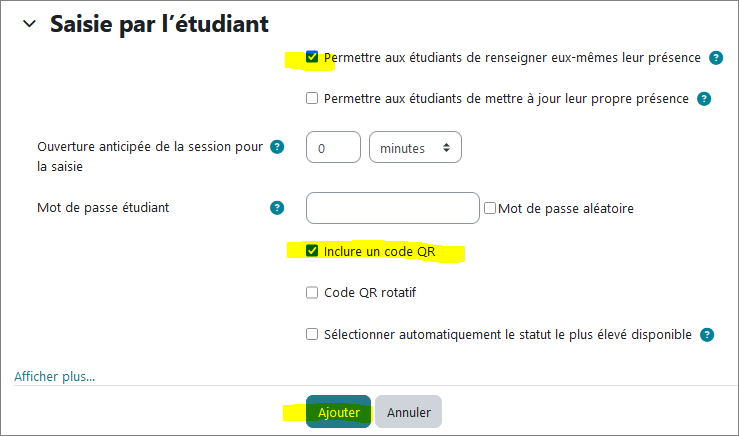
Task: Click into the student password text field
Action: [x=393, y=208]
